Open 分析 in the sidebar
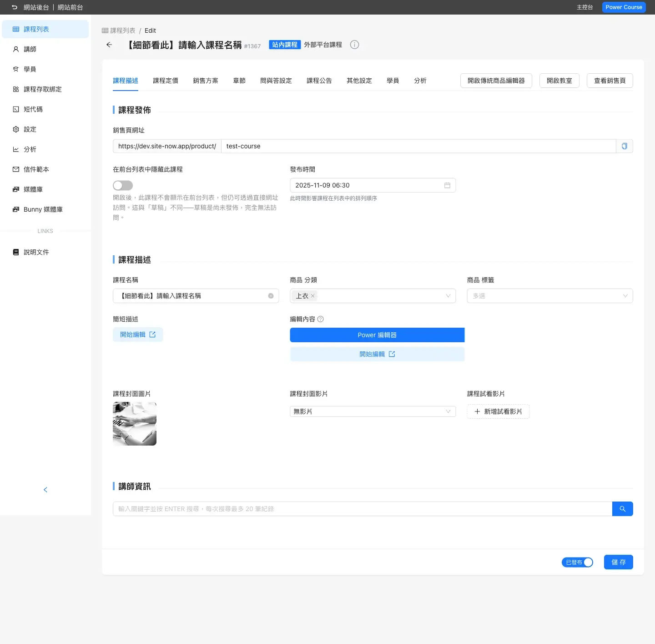The width and height of the screenshot is (655, 644). pos(45,149)
